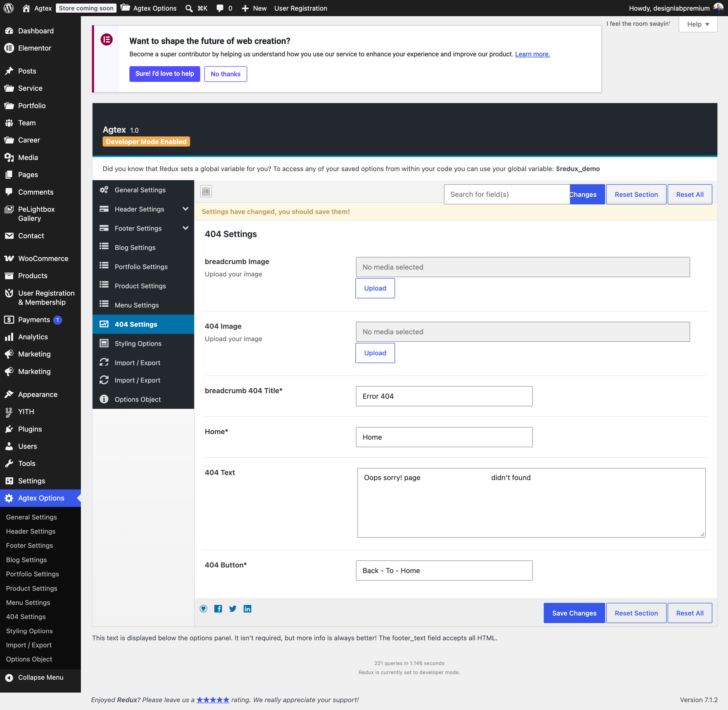This screenshot has height=710, width=728.
Task: Select Styling Options in options panel
Action: pyautogui.click(x=143, y=343)
